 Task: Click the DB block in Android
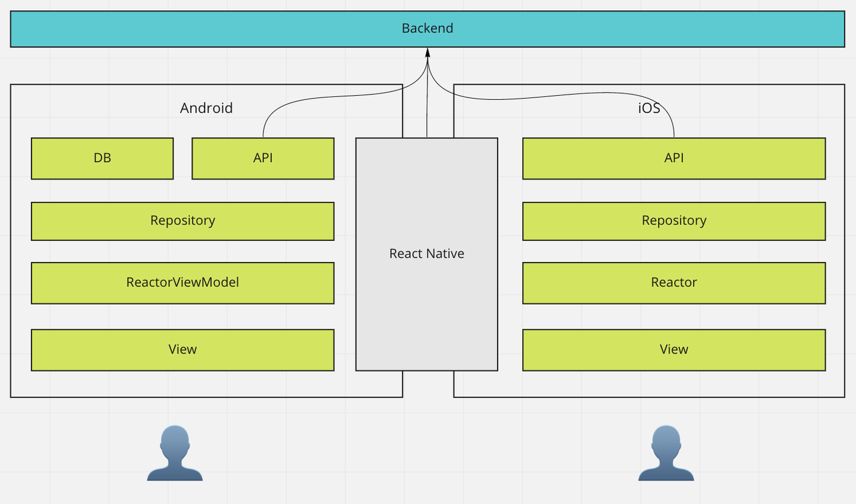tap(102, 158)
